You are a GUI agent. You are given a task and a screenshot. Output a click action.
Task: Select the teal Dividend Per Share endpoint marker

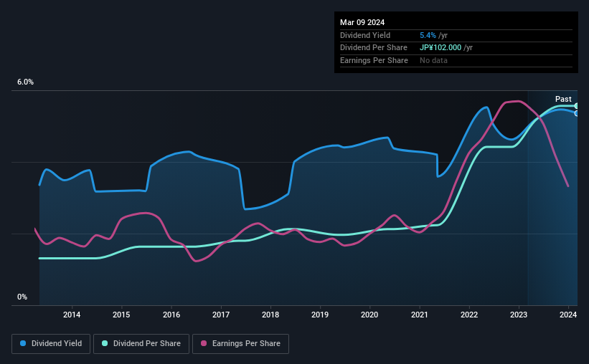point(577,106)
